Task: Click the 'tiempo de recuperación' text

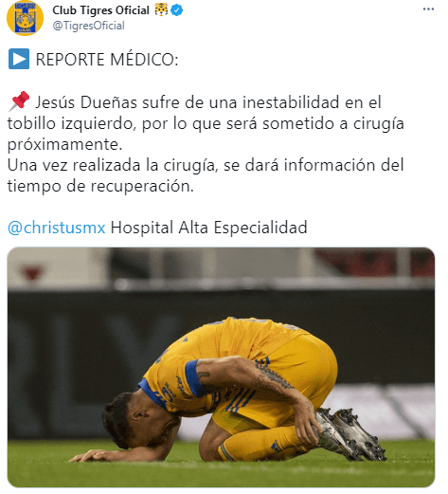Action: click(x=100, y=186)
